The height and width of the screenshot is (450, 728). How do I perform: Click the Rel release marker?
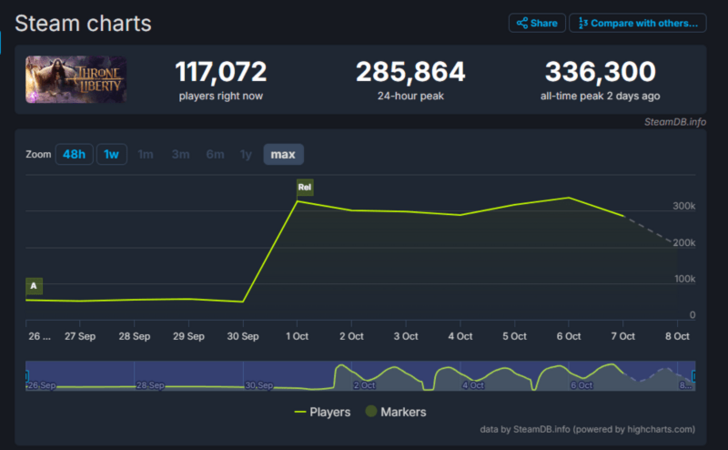pos(305,187)
